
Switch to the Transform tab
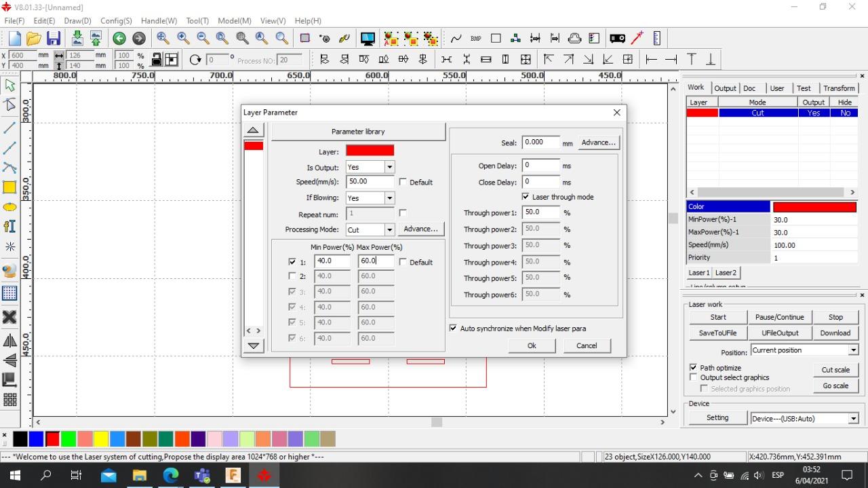(x=839, y=88)
